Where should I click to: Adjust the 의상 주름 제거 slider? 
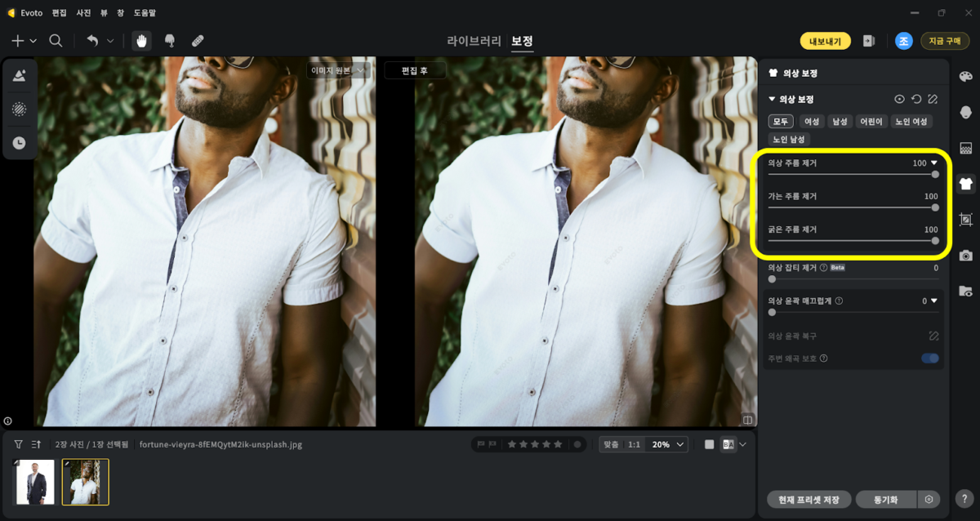(852, 174)
